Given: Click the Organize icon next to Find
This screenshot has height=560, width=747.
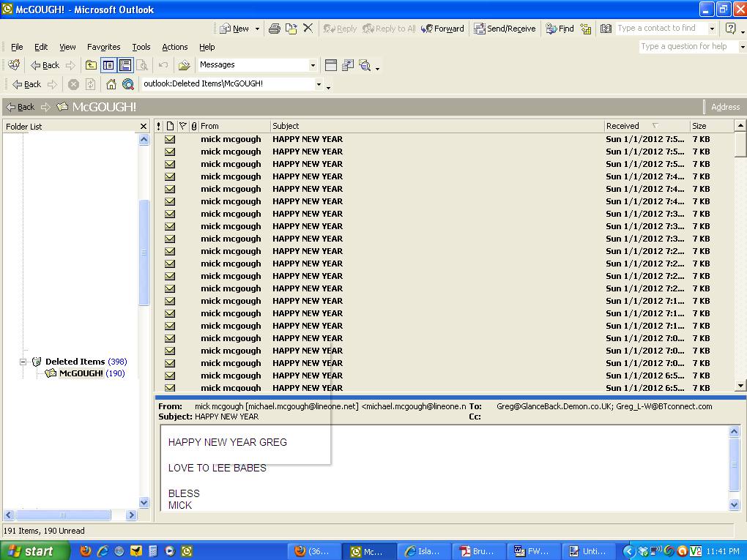Looking at the screenshot, I should (x=586, y=29).
